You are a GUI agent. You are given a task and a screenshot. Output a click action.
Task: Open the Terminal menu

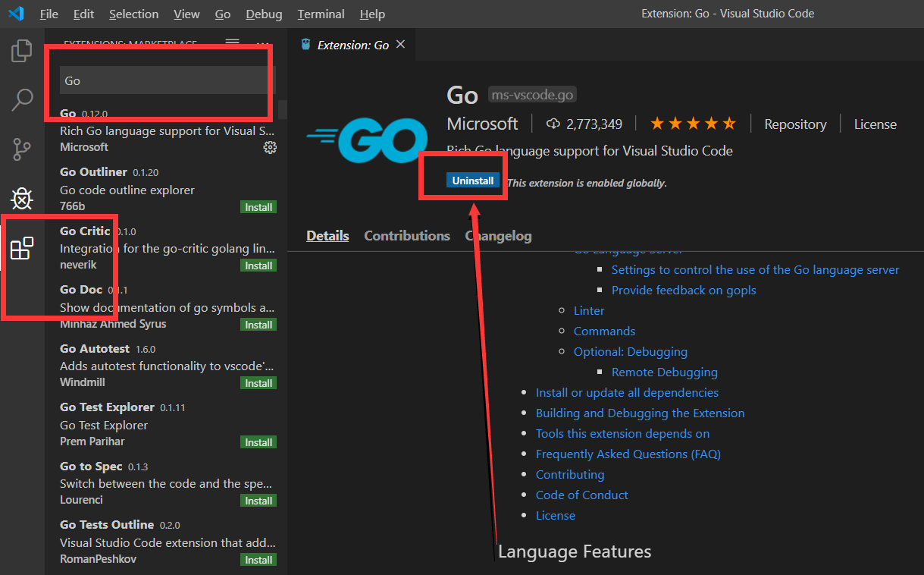(321, 14)
